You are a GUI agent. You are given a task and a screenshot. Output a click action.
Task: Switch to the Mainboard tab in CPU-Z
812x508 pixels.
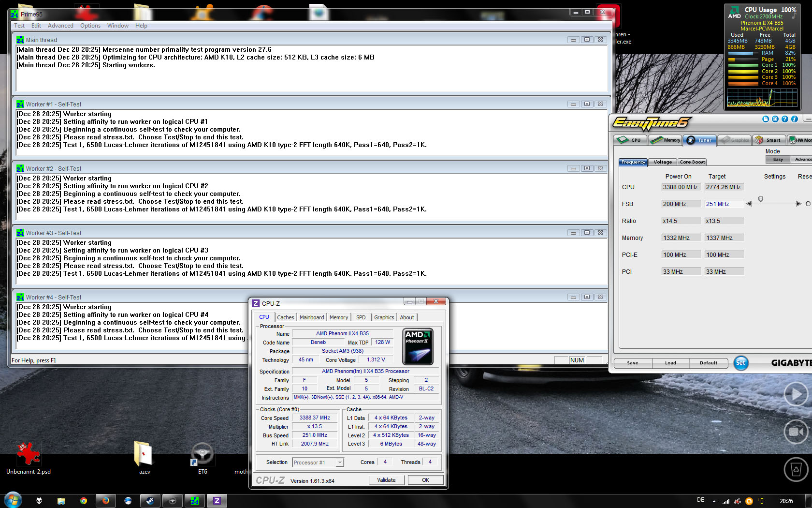click(x=312, y=317)
